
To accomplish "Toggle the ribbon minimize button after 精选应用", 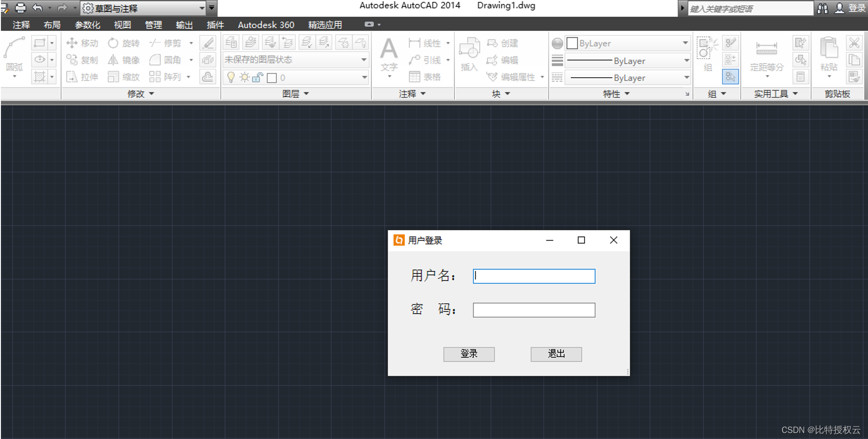I will coord(369,24).
